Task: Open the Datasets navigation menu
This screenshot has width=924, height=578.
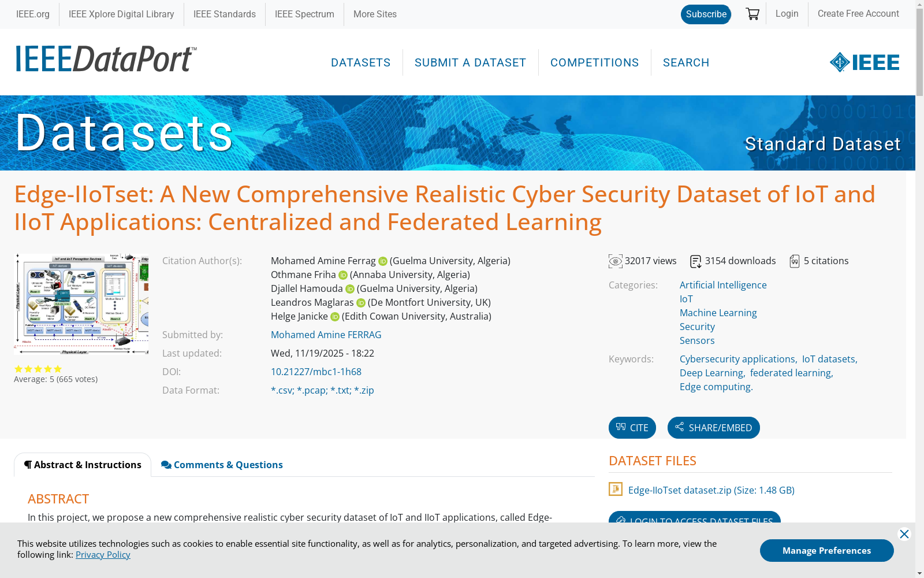Action: [x=361, y=62]
